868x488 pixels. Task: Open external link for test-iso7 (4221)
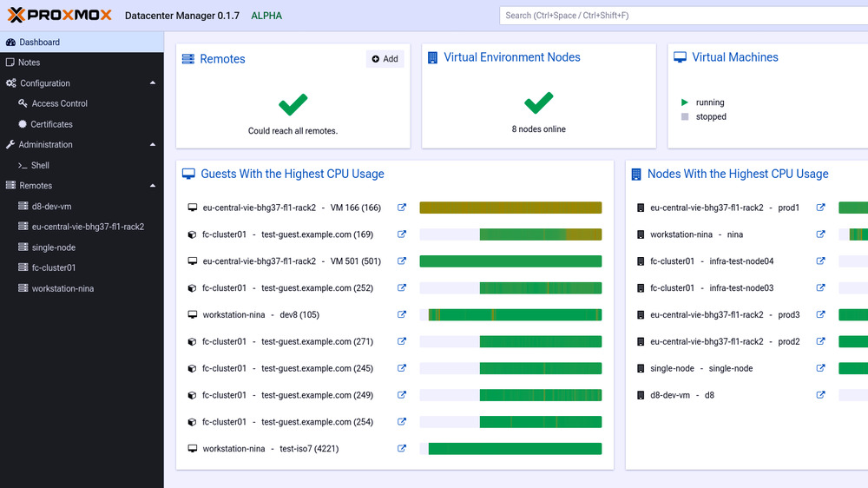click(x=402, y=449)
